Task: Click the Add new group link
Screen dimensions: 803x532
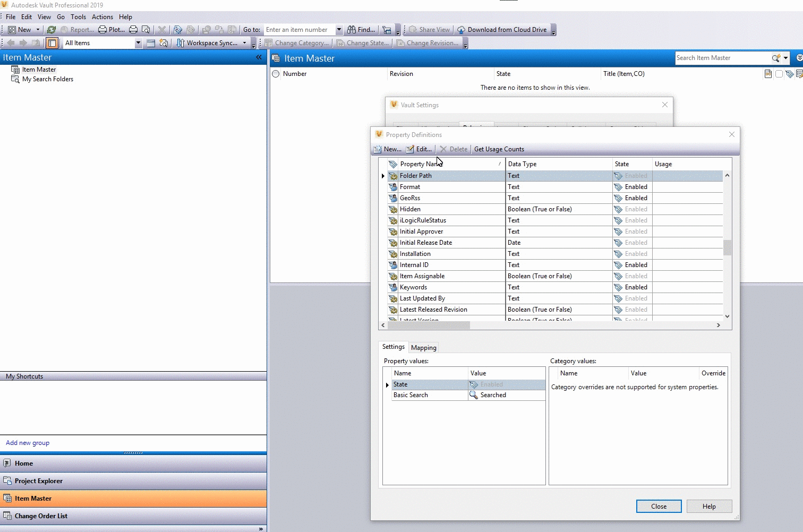Action: [28, 443]
